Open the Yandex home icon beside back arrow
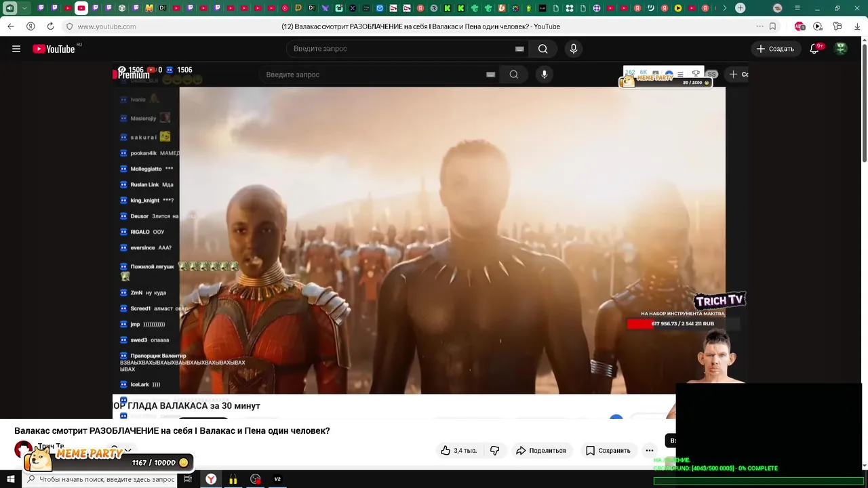 pos(31,26)
